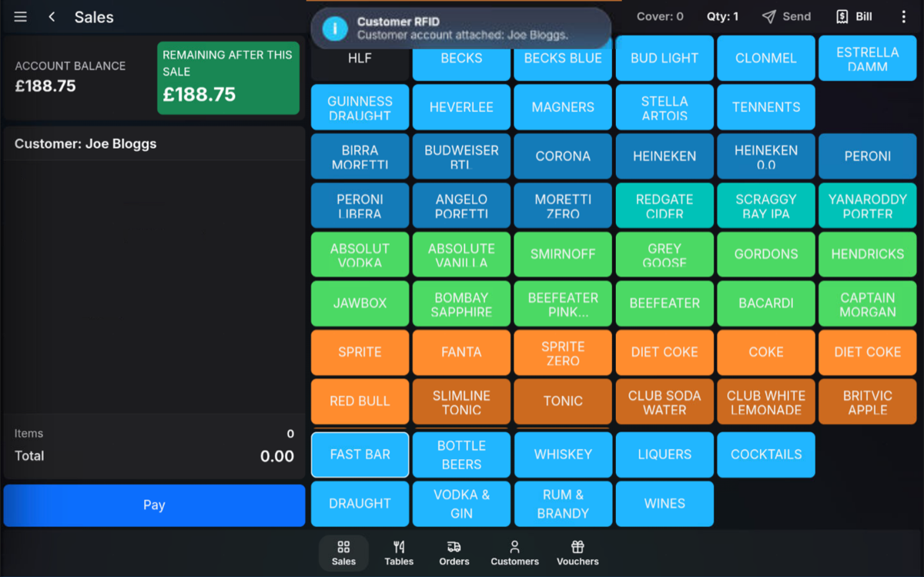Click the Qty: 1 indicator
Screen dimensions: 924x577
pyautogui.click(x=722, y=16)
